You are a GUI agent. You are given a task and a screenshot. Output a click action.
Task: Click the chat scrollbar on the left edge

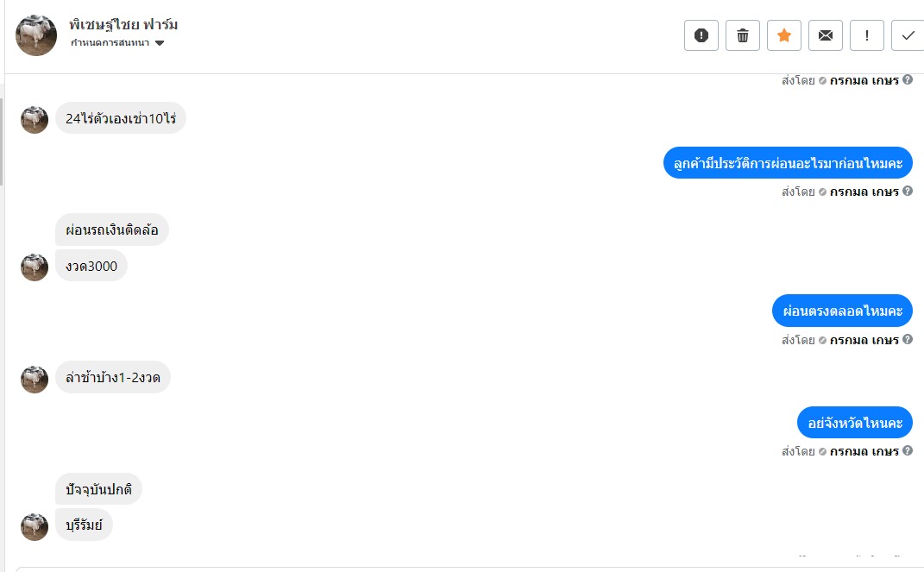(2, 142)
